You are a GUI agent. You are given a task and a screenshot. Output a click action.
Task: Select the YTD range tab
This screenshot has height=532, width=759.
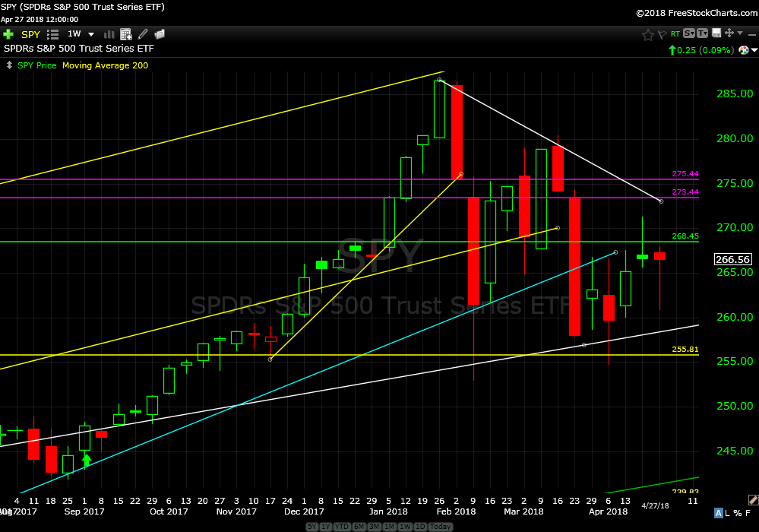click(343, 527)
